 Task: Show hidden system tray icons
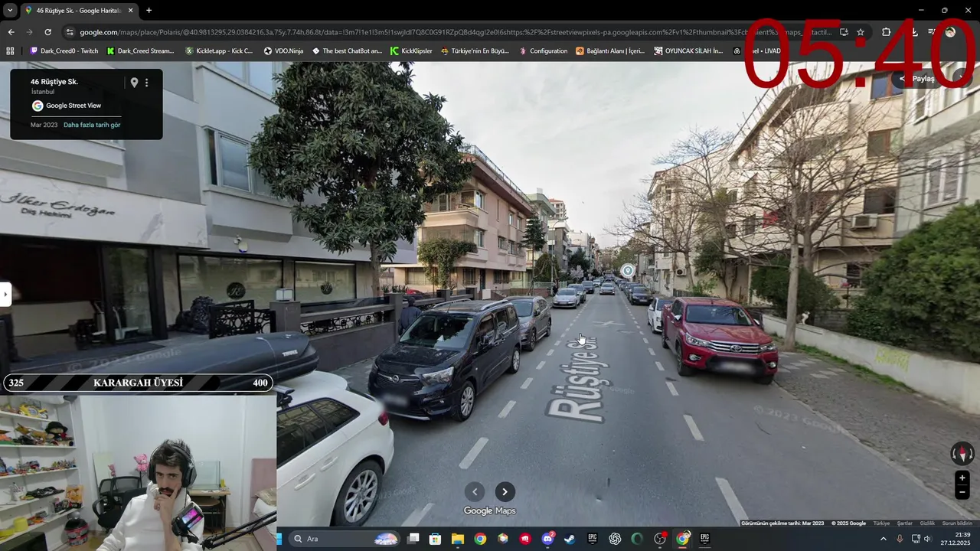883,539
